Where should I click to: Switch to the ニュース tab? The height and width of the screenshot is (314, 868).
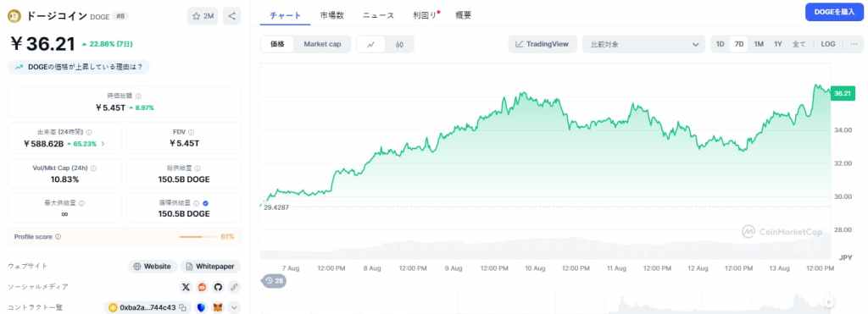pos(379,15)
